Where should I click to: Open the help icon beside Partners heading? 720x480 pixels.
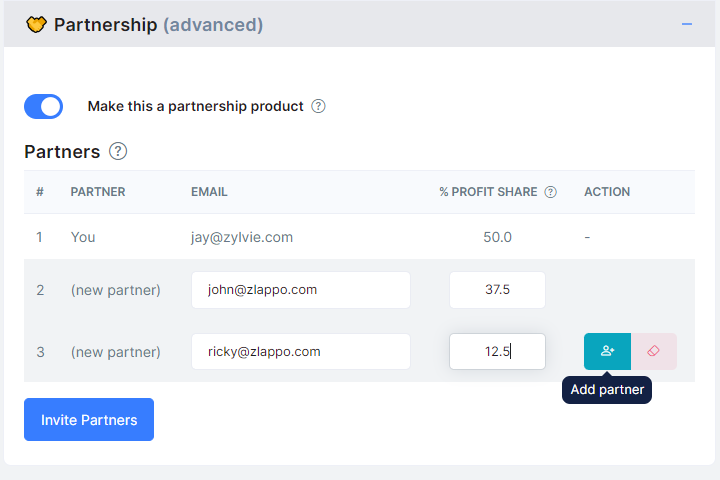[118, 151]
